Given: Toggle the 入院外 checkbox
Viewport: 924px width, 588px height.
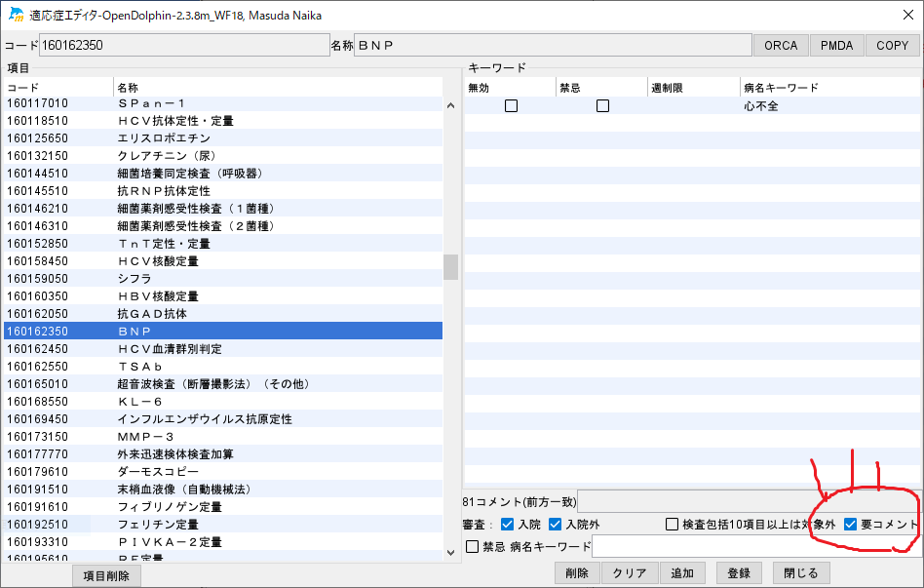Looking at the screenshot, I should point(556,525).
